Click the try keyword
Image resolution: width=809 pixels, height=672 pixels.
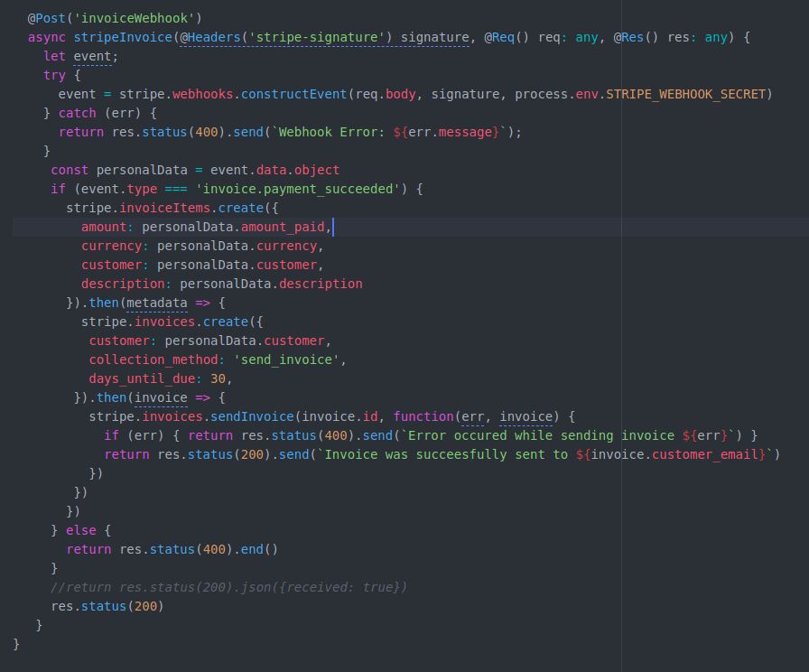tap(55, 75)
